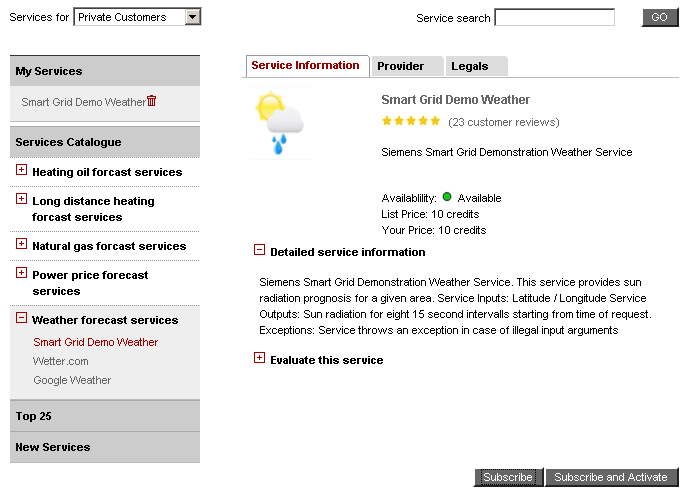The height and width of the screenshot is (492, 683).
Task: Click the GO search button
Action: coord(660,17)
